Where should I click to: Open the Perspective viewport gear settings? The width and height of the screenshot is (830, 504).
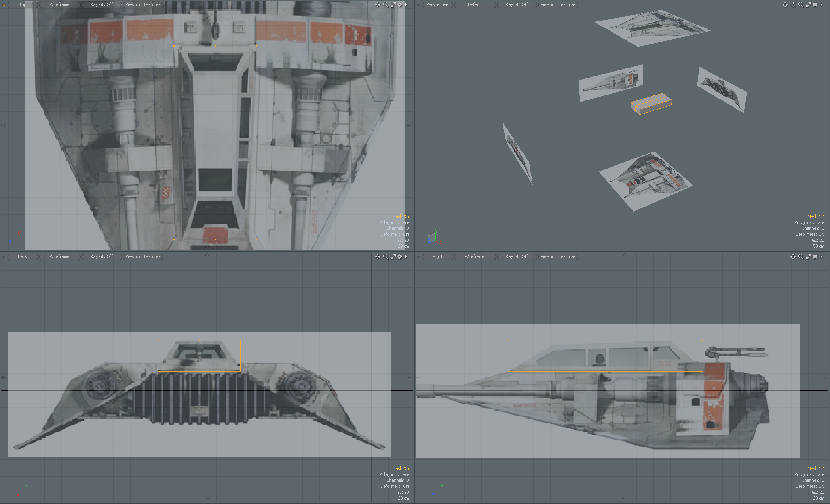(815, 5)
